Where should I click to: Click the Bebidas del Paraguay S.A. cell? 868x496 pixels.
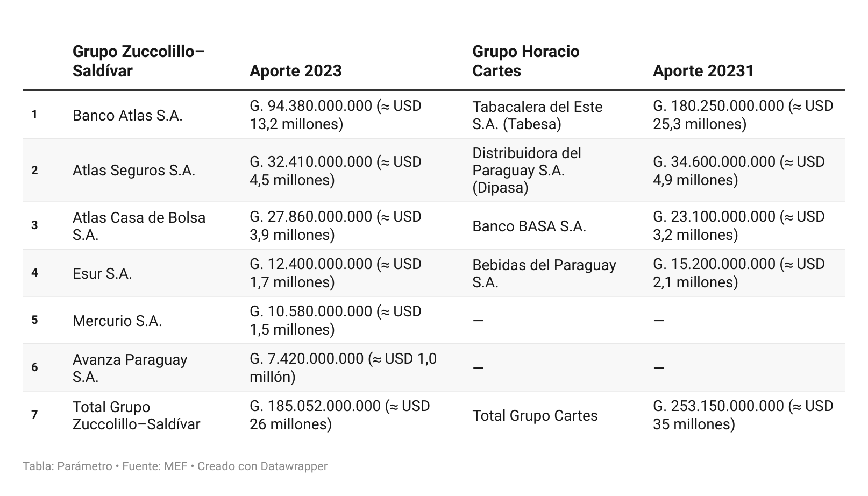click(x=544, y=273)
